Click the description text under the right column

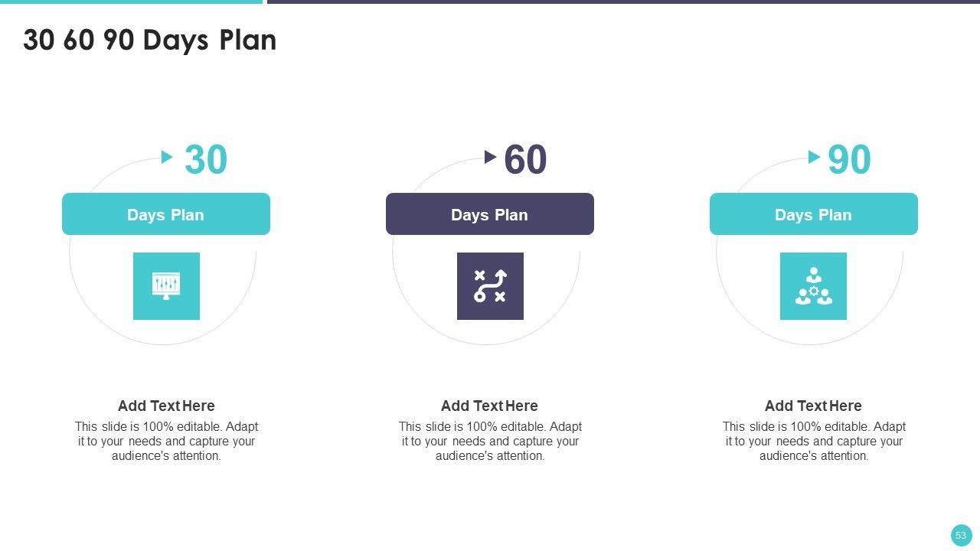pos(814,441)
